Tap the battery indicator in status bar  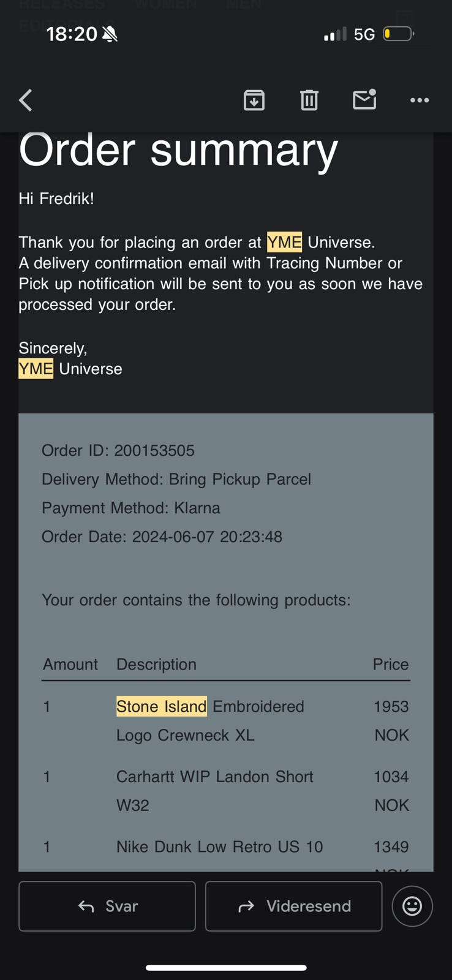coord(398,34)
